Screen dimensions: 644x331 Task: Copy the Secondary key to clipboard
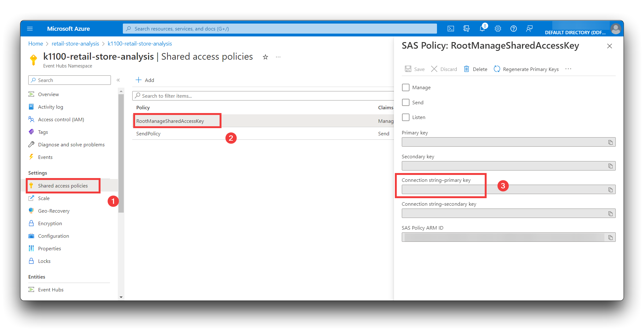610,166
